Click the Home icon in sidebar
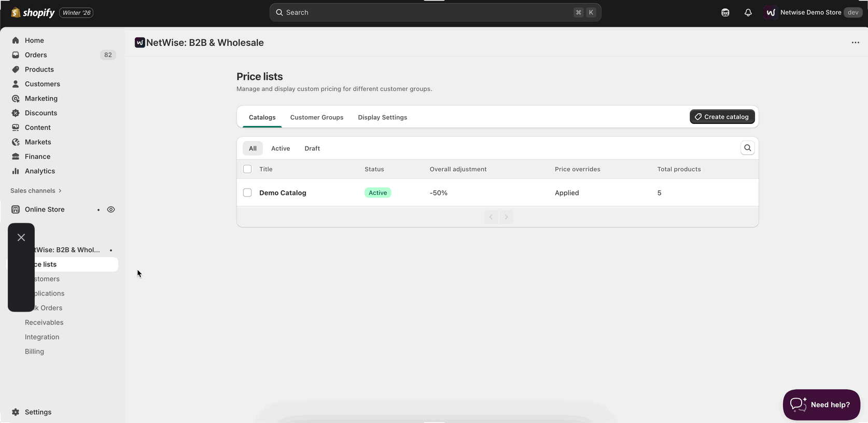Viewport: 868px width, 423px height. point(16,40)
